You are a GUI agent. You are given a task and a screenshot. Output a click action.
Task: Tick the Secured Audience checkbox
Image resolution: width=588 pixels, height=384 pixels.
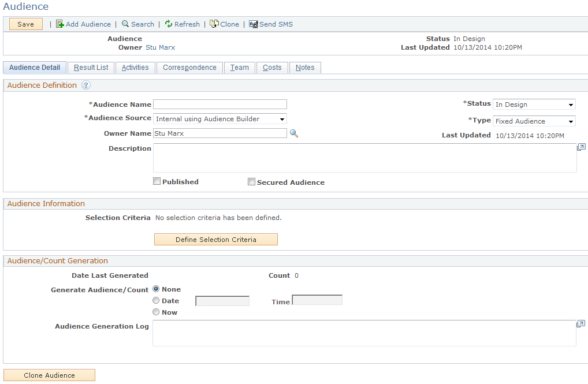[x=251, y=182]
